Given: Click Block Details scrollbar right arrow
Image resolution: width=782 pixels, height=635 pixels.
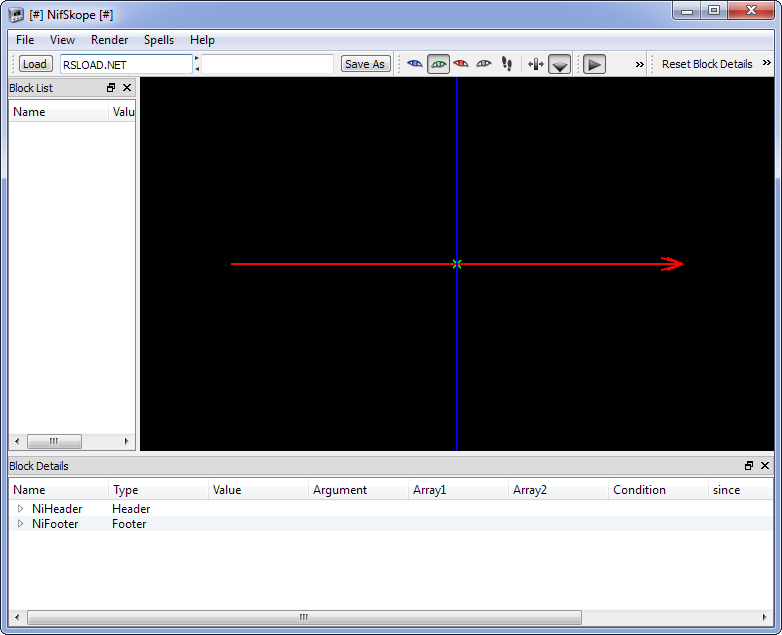Looking at the screenshot, I should pyautogui.click(x=765, y=617).
